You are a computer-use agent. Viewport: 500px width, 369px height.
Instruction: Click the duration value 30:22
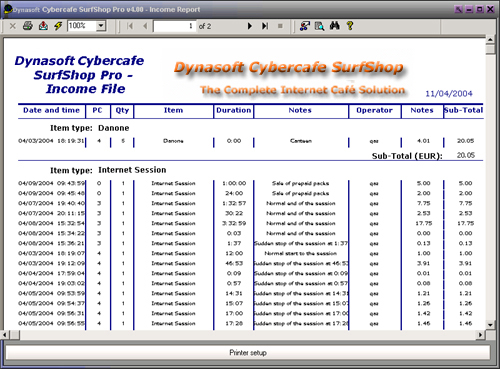click(234, 213)
